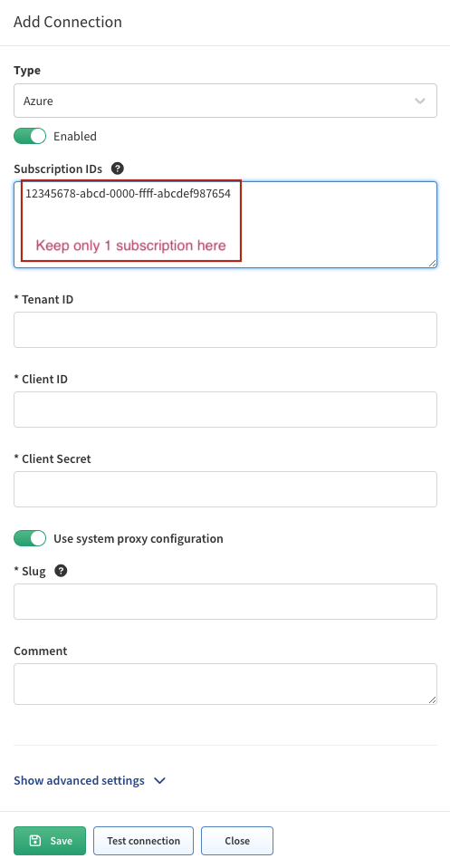Open help icon next to Slug label

pyautogui.click(x=62, y=571)
